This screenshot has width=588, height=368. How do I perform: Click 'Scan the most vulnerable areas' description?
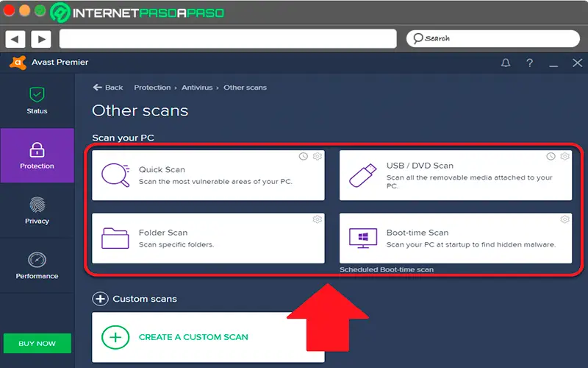215,182
